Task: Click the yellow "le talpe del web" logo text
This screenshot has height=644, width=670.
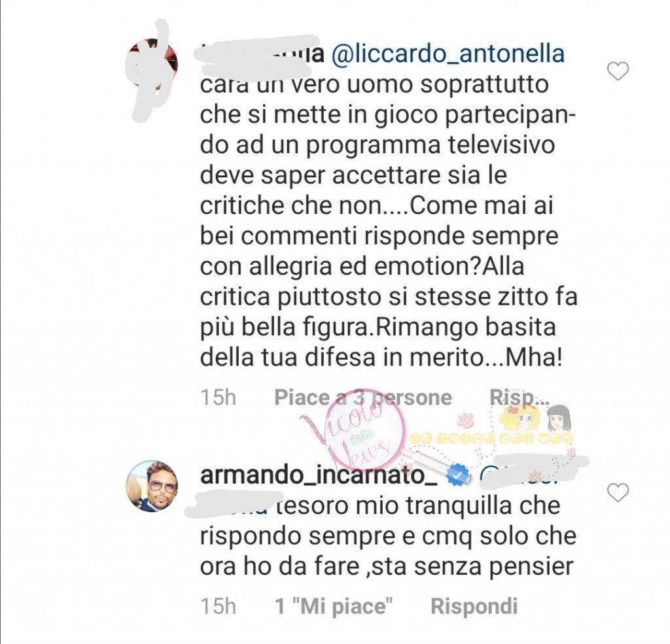Action: point(491,438)
